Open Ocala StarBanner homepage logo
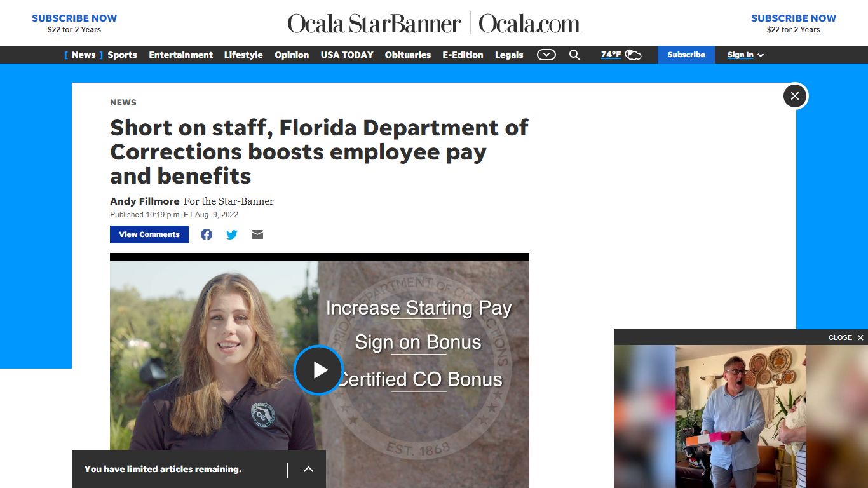The image size is (868, 488). 433,24
